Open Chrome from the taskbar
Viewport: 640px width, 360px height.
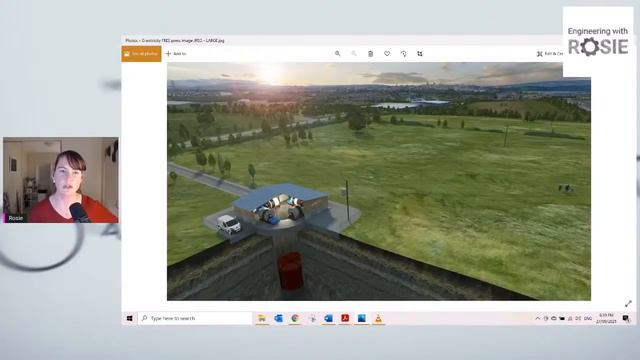tap(295, 318)
